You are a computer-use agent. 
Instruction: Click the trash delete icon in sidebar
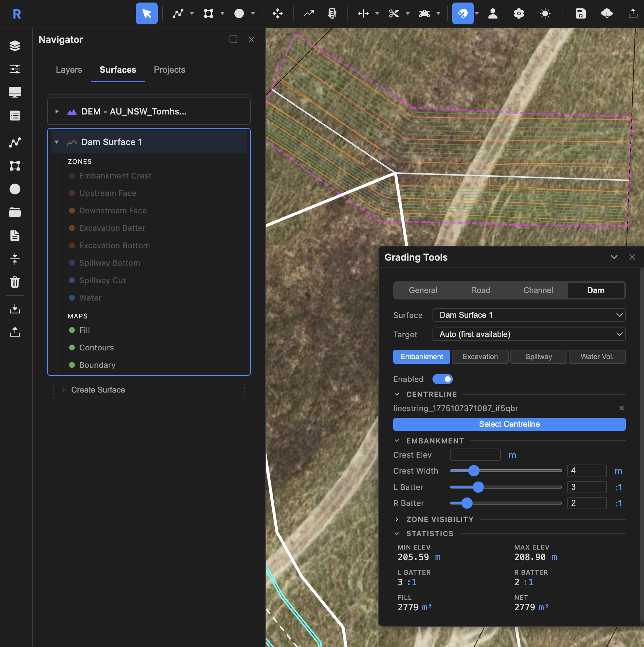15,282
